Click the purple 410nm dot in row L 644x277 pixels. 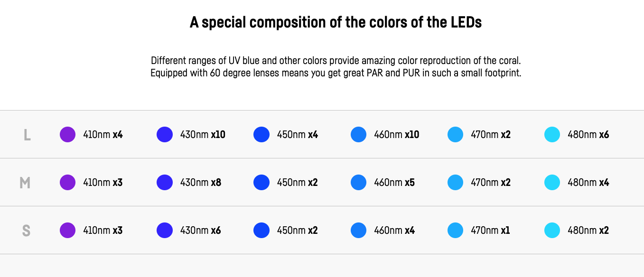[67, 135]
